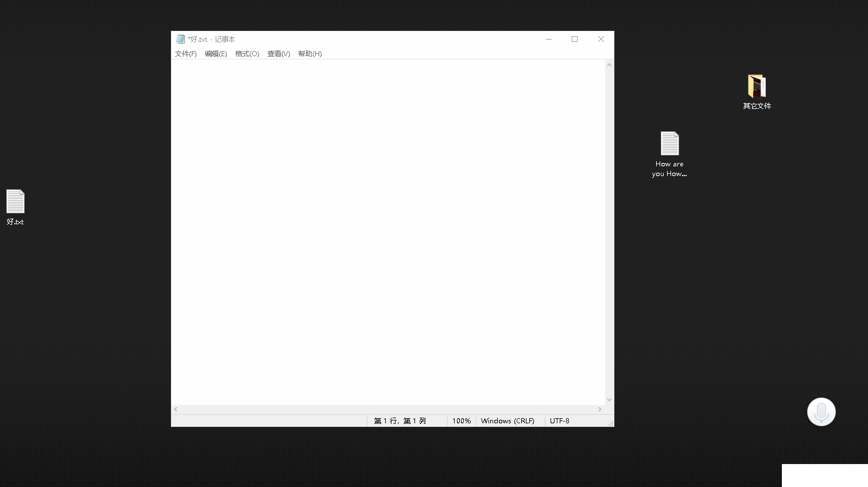The image size is (868, 487).
Task: Minimize the Notepad window
Action: [549, 39]
